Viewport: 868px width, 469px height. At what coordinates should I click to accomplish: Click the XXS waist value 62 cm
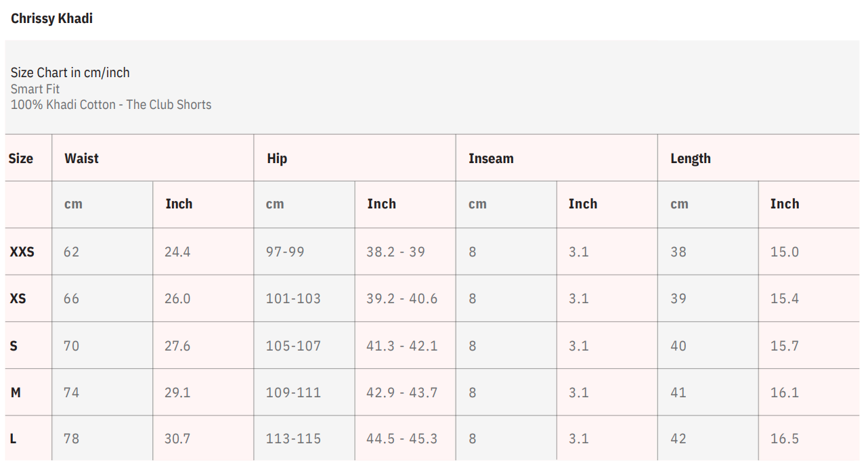[x=71, y=252]
